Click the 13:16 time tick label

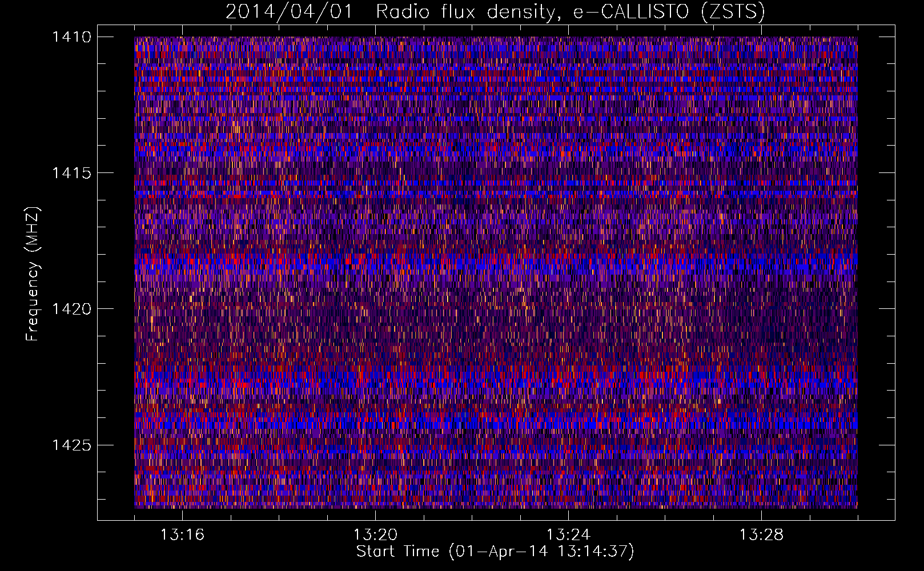coord(182,534)
